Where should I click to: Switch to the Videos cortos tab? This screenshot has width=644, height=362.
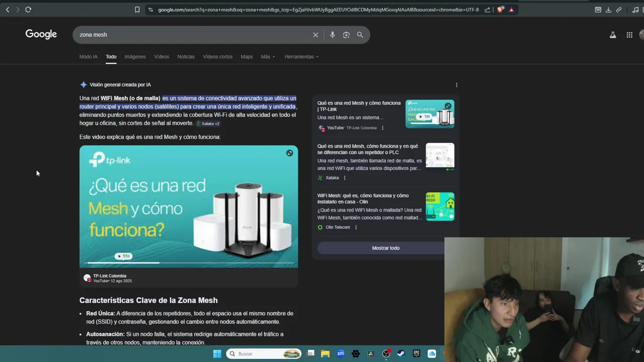click(x=218, y=57)
